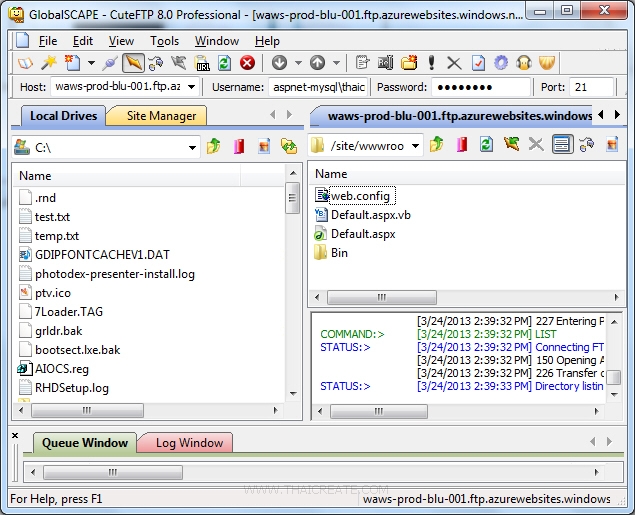The image size is (635, 515).
Task: Select AIOCS.reg in local file list
Action: tap(62, 369)
